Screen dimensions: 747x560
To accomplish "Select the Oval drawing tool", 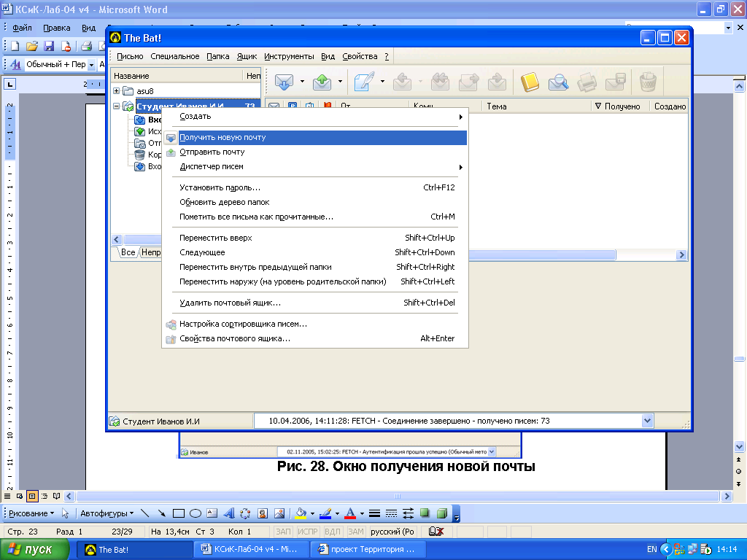I will click(196, 513).
